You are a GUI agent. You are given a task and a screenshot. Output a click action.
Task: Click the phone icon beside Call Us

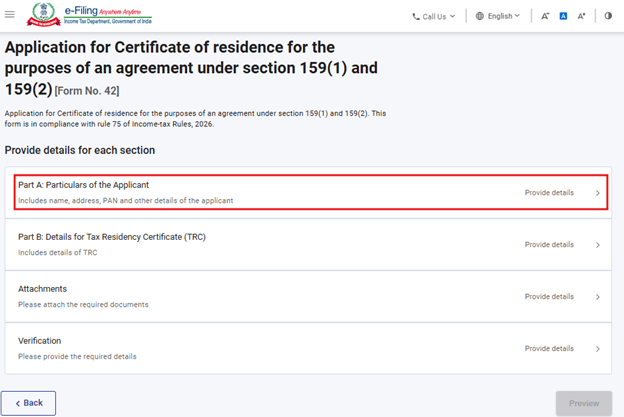tap(416, 16)
